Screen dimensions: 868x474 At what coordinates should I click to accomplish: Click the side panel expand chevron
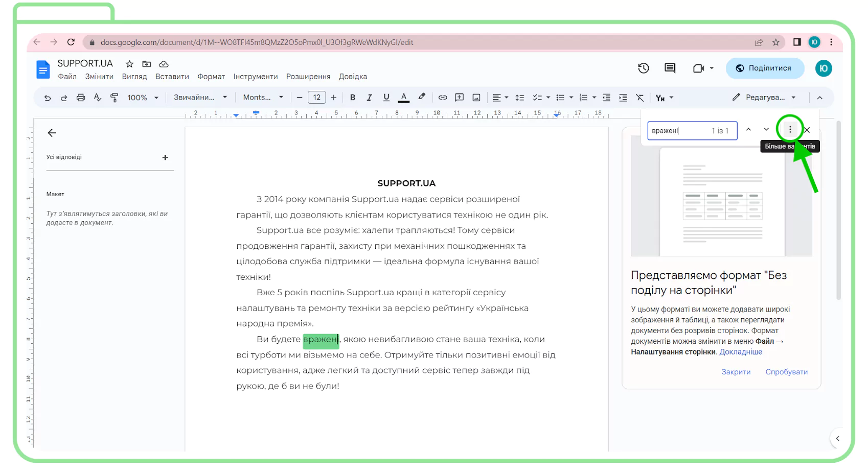pyautogui.click(x=837, y=438)
